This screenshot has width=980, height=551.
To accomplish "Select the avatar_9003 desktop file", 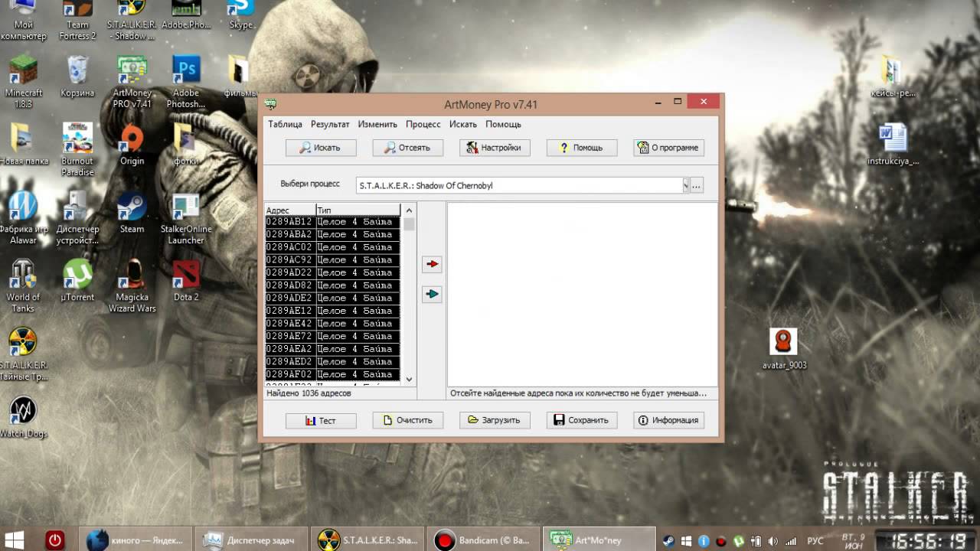I will pyautogui.click(x=783, y=349).
